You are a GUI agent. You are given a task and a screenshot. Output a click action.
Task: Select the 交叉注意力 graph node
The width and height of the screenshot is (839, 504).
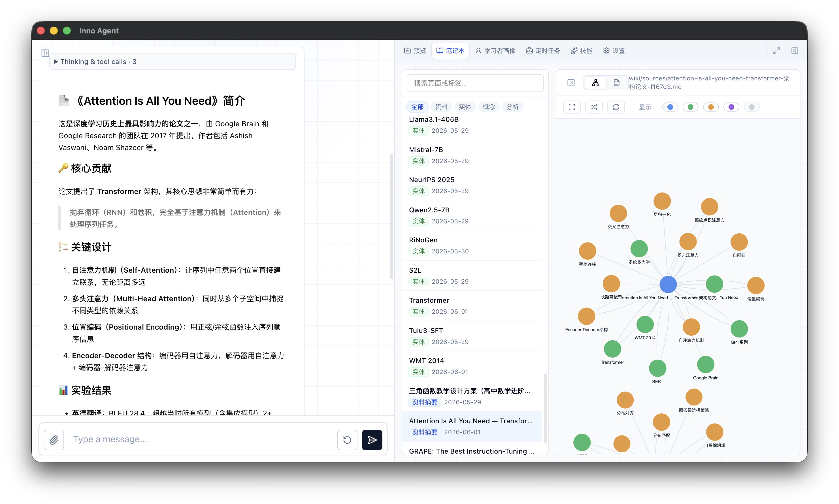point(618,213)
